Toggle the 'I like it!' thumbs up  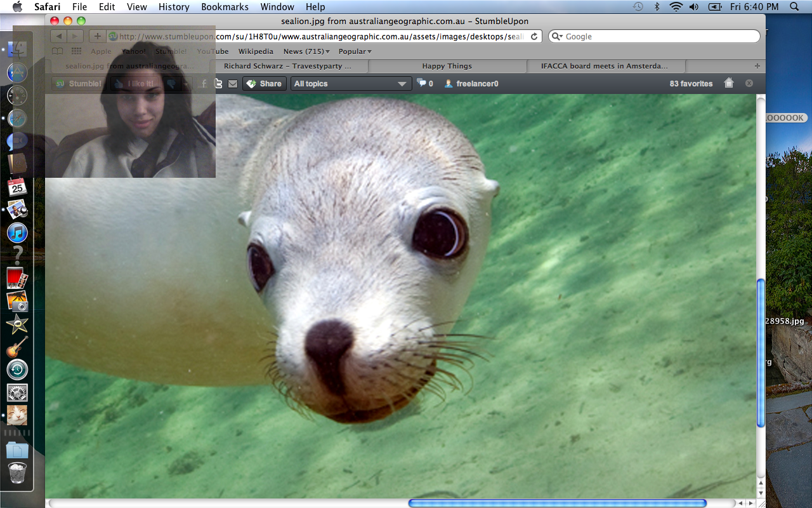(x=134, y=84)
